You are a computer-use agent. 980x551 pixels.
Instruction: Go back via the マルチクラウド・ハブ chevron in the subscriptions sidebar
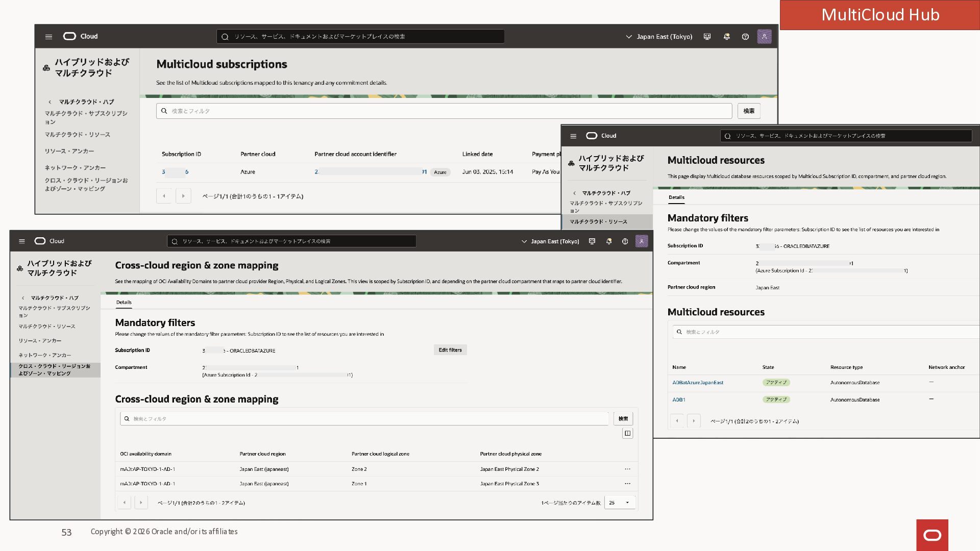[x=50, y=102]
